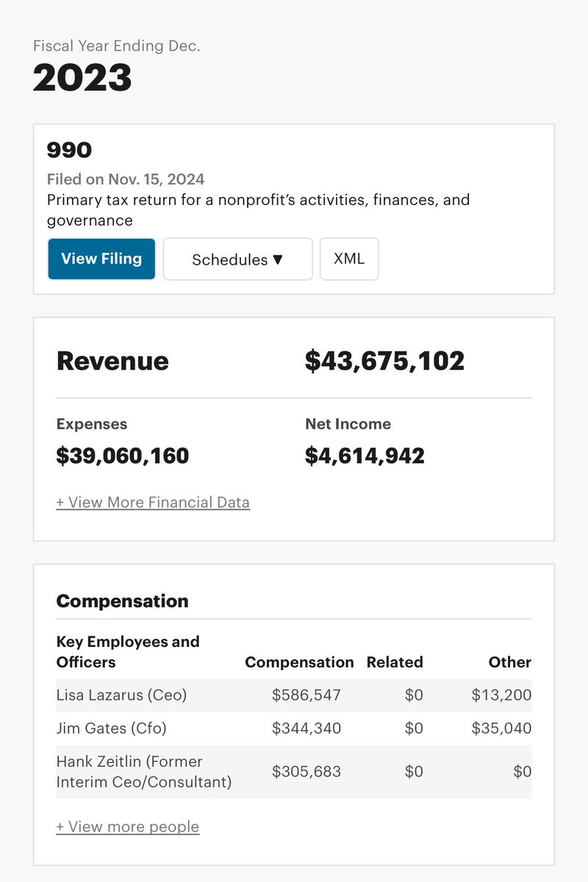Click the Other column header
Screen dimensions: 588x882
click(x=509, y=662)
